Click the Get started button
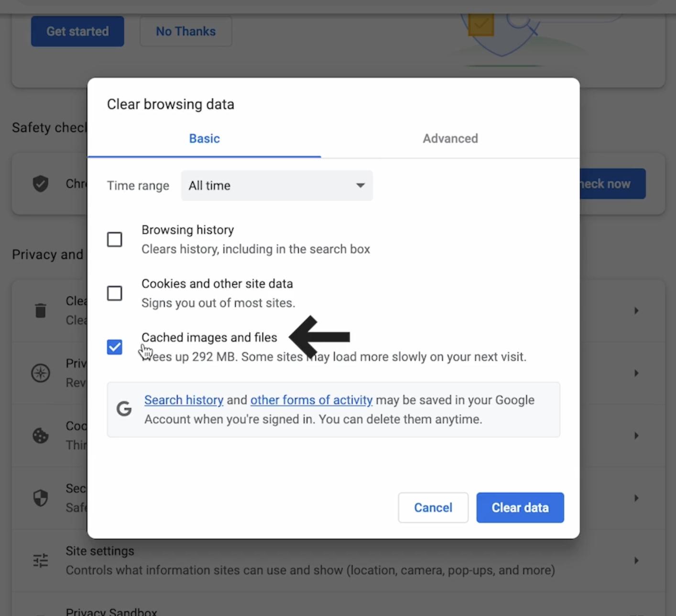The image size is (676, 616). (x=77, y=32)
